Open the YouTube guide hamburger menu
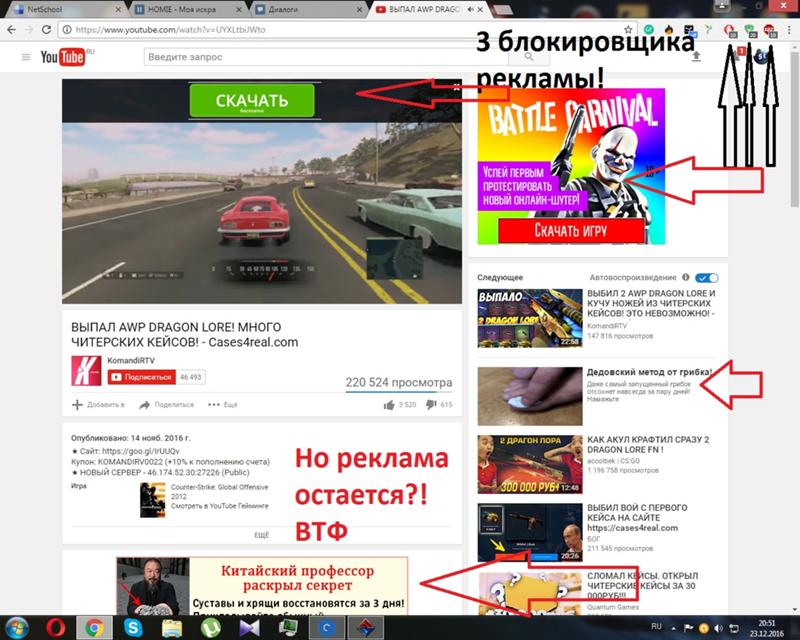The image size is (800, 640). tap(26, 57)
